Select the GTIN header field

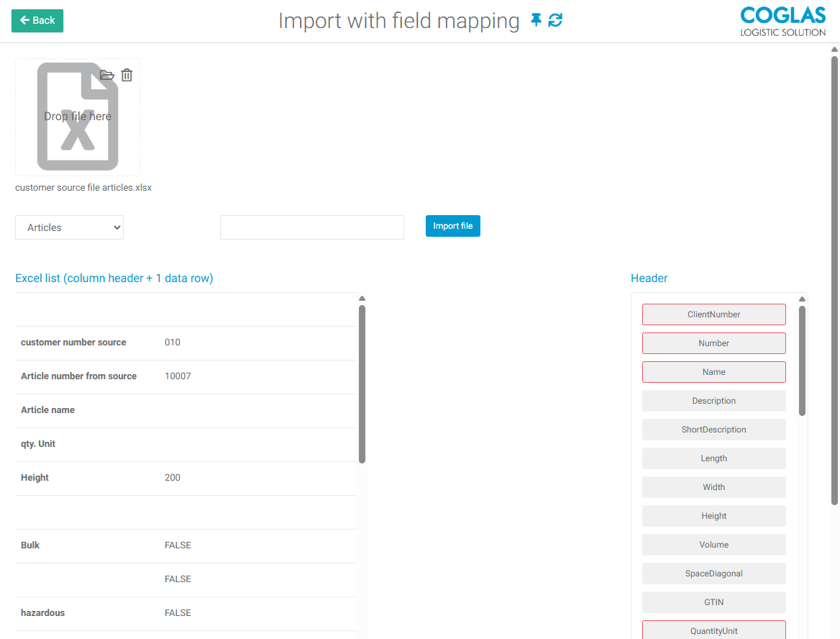pyautogui.click(x=713, y=602)
